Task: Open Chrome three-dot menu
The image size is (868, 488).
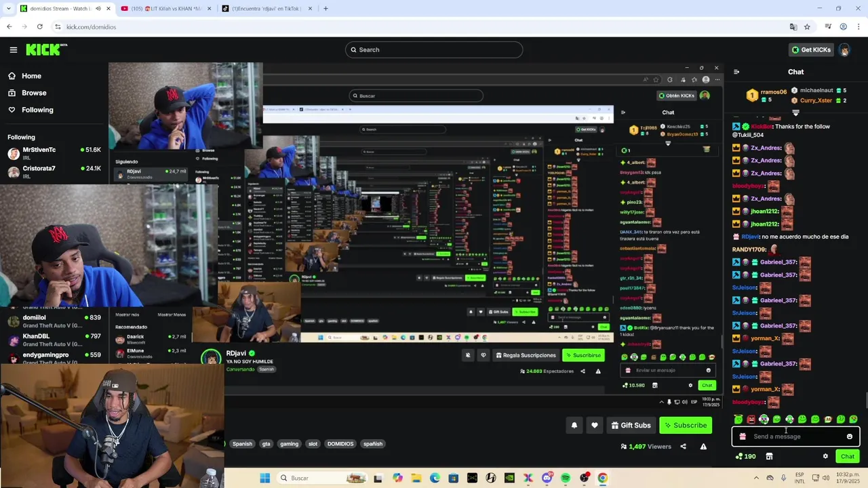Action: 859,27
